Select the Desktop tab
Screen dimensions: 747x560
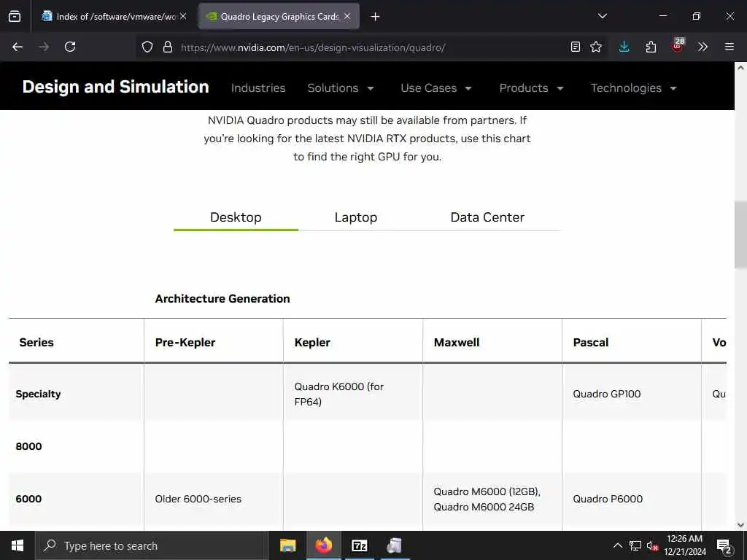pos(236,217)
